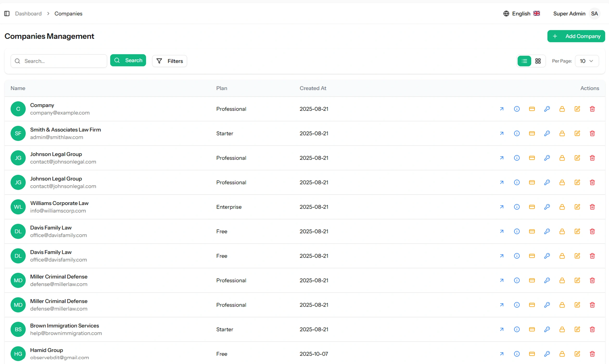Click the key icon for Williams Corporate Law
The height and width of the screenshot is (364, 609).
(547, 207)
